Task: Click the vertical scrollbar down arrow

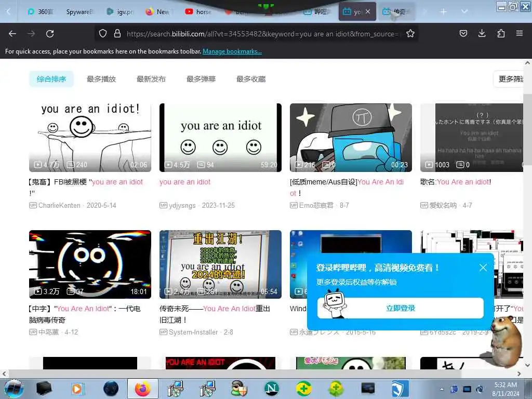Action: pyautogui.click(x=527, y=365)
